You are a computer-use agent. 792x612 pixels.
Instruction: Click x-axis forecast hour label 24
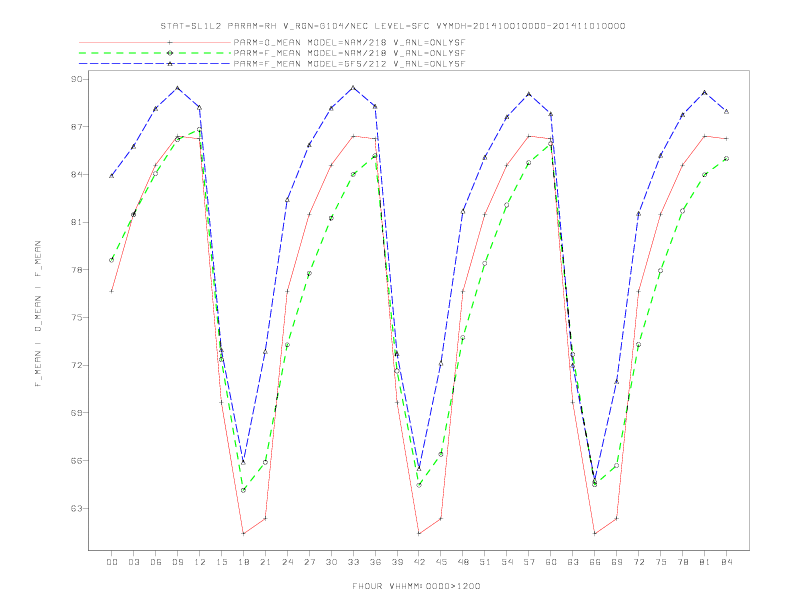287,562
